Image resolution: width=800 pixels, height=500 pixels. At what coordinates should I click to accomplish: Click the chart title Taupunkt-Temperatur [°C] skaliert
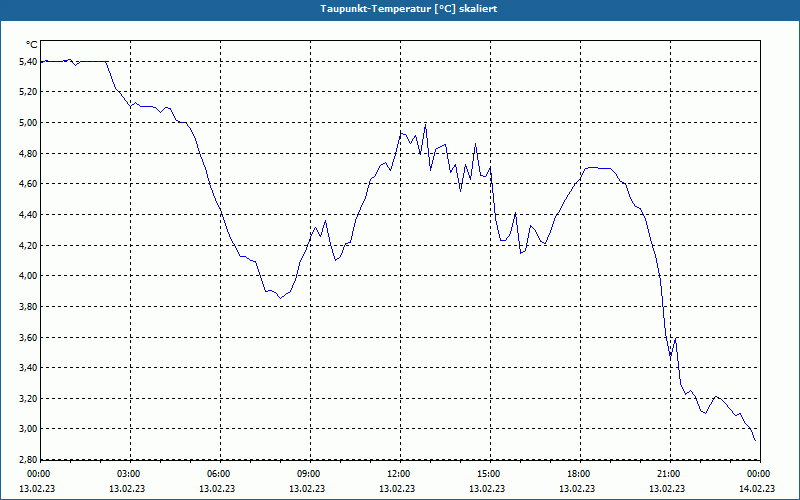click(409, 9)
